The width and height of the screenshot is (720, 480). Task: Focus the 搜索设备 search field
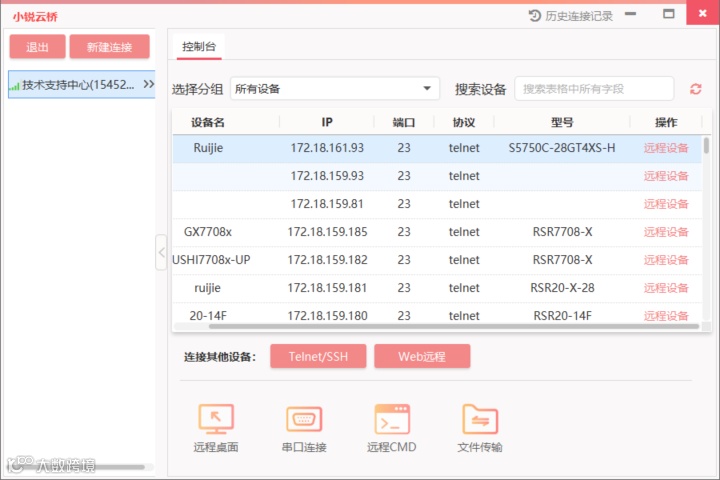pos(594,89)
